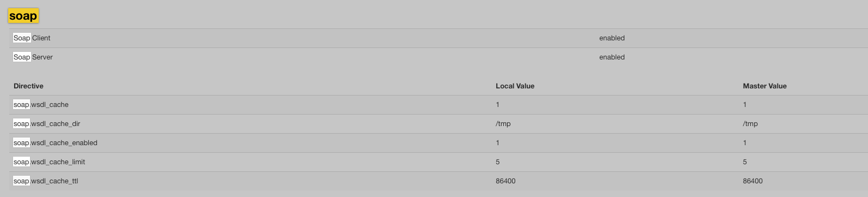Image resolution: width=868 pixels, height=197 pixels.
Task: Click local value 86400 for wsdl_cache_ttl
Action: click(505, 181)
